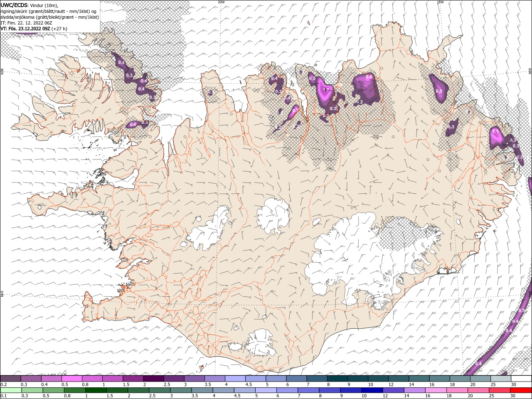Click the UWC/ECDS title text
Screen dimensions: 532x399
click(x=14, y=5)
